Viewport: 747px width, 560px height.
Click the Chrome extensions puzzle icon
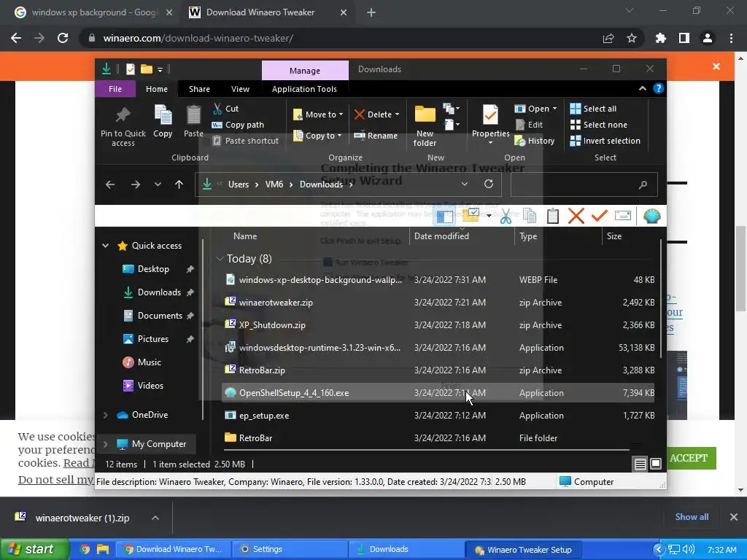661,38
